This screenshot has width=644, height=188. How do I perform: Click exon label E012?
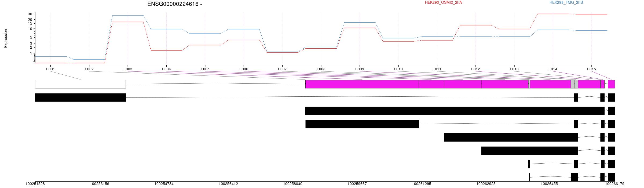tap(475, 69)
